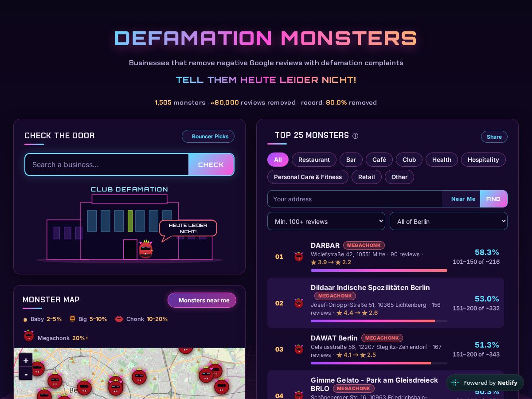Viewport: 532px width, 399px height.
Task: Click the monster icon in the DARBAR row
Action: 299,256
